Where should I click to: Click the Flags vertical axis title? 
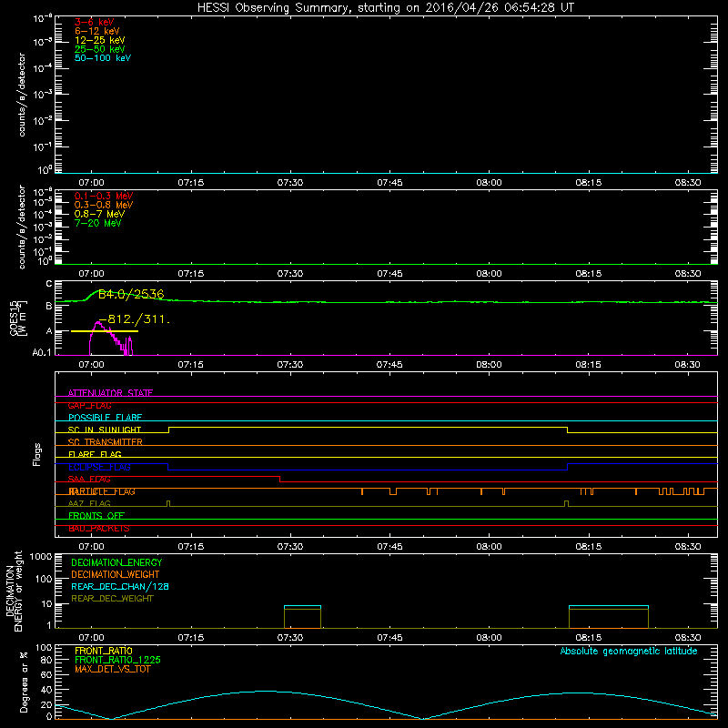coord(37,454)
